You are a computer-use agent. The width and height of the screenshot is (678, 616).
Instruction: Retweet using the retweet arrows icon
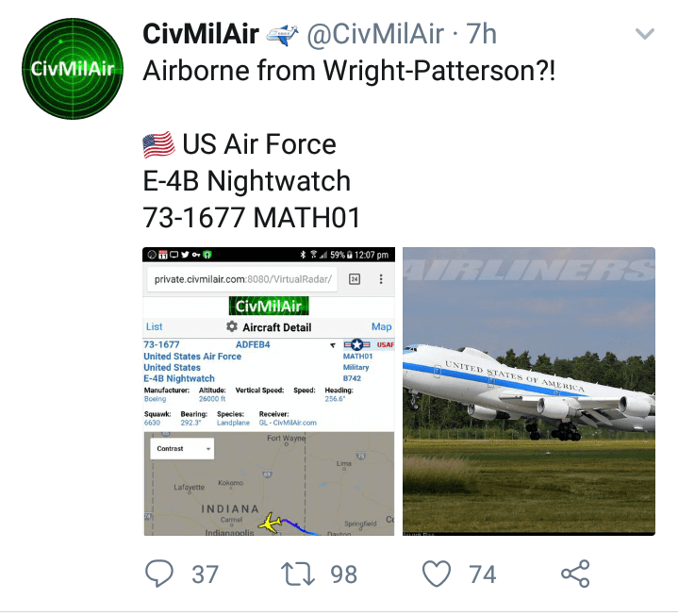(298, 574)
